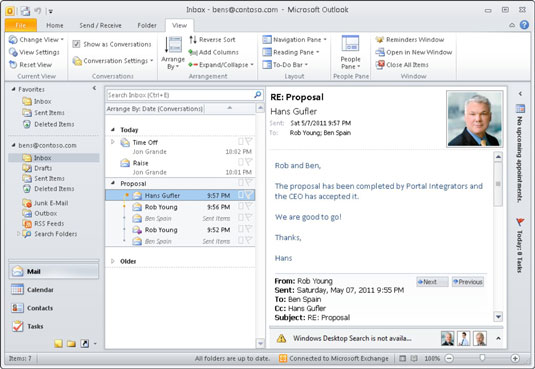Switch to Send / Receive tab
Screen dimensions: 535x369
100,25
